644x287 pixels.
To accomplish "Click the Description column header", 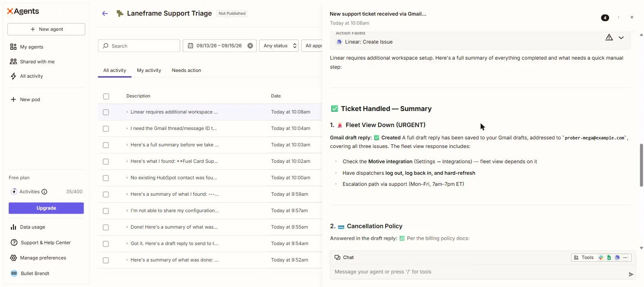I will coord(138,96).
